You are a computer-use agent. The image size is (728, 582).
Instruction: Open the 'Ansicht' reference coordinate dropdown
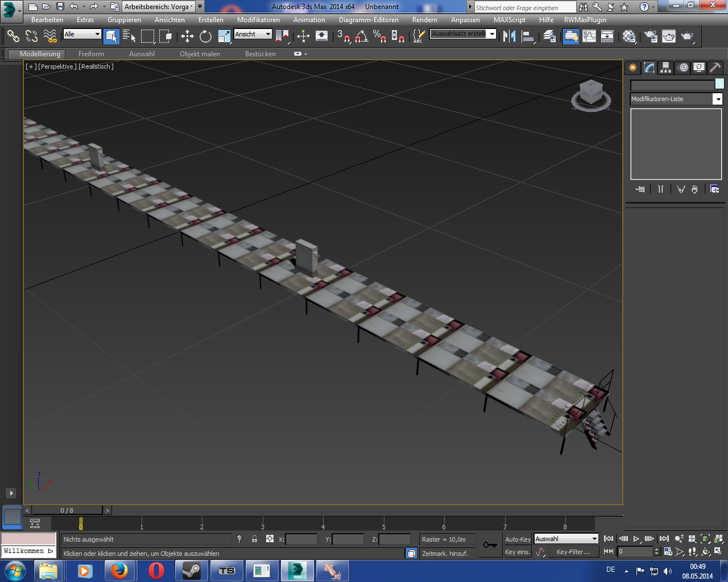pos(253,34)
